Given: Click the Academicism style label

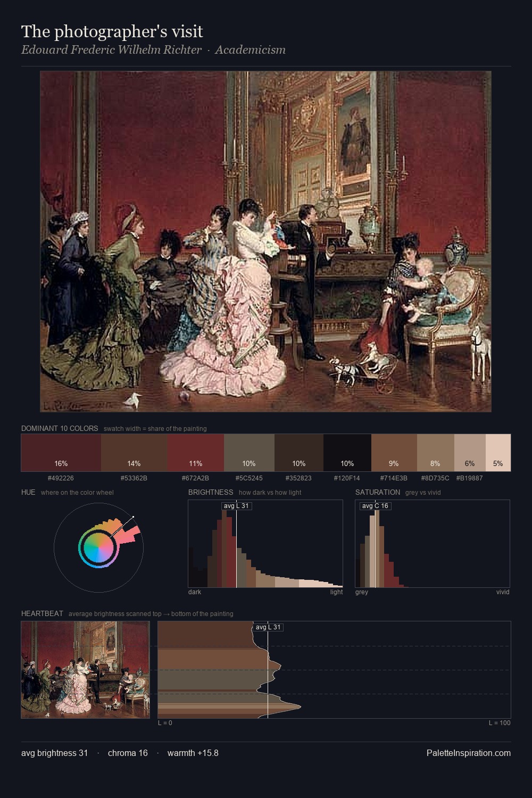Looking at the screenshot, I should 250,50.
